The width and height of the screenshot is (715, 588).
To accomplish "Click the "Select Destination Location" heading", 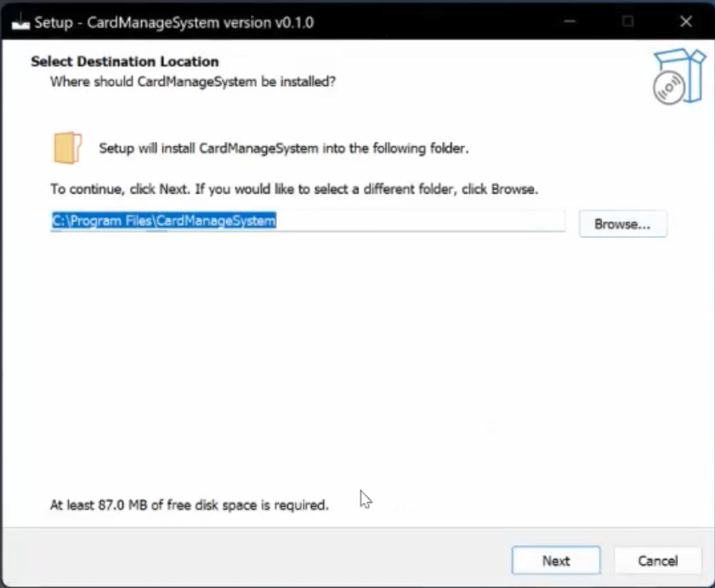I will (x=125, y=61).
